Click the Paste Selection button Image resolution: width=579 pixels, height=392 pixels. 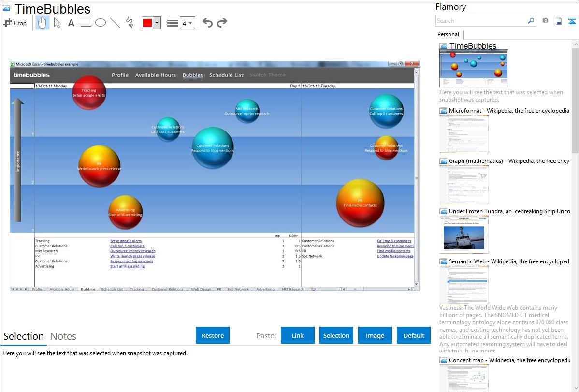tap(336, 335)
